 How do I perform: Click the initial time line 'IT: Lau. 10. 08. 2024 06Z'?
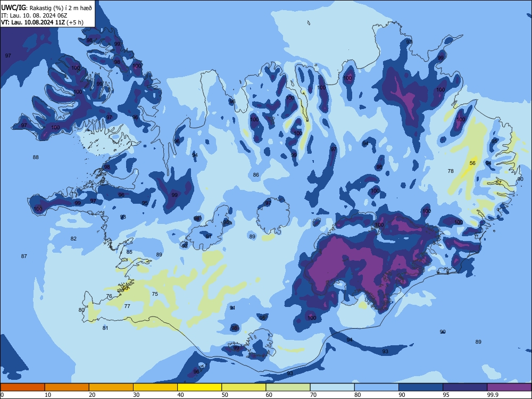(x=34, y=15)
